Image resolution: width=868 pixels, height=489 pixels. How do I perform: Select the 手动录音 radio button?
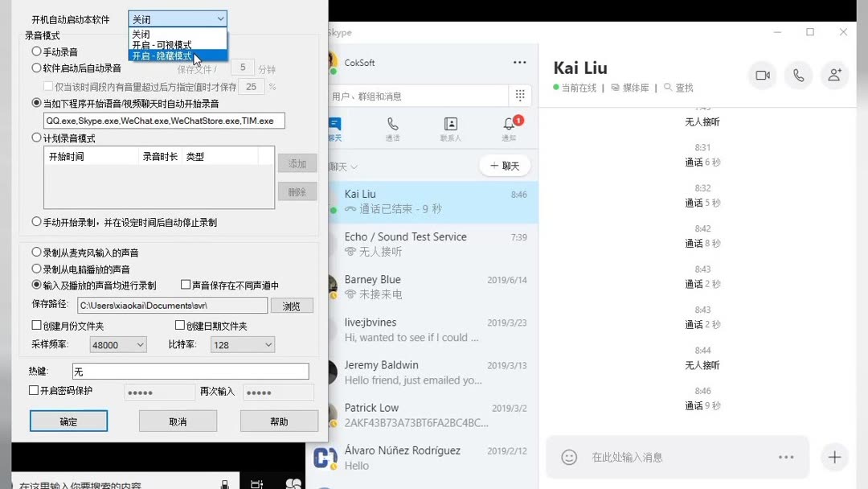tap(35, 51)
